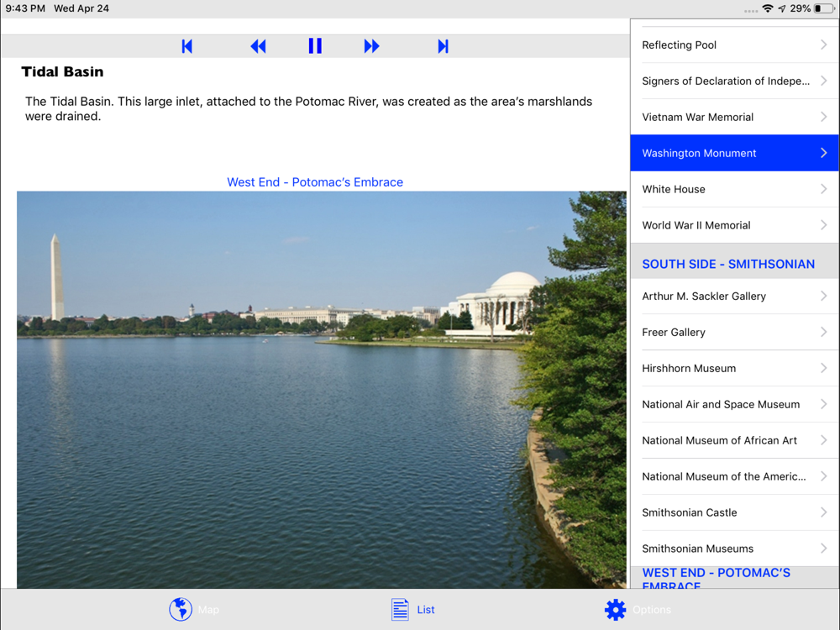
Task: Select Reflecting Pool in the list
Action: [x=734, y=45]
